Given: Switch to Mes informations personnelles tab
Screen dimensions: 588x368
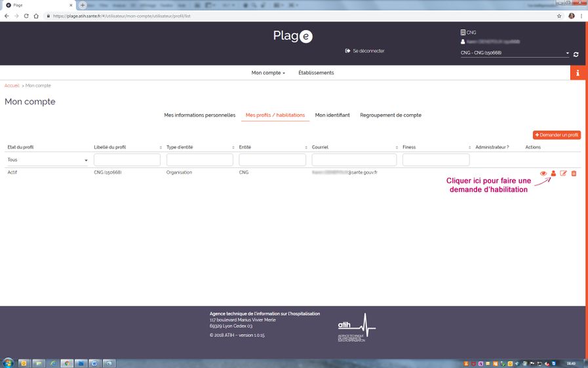Looking at the screenshot, I should (199, 115).
